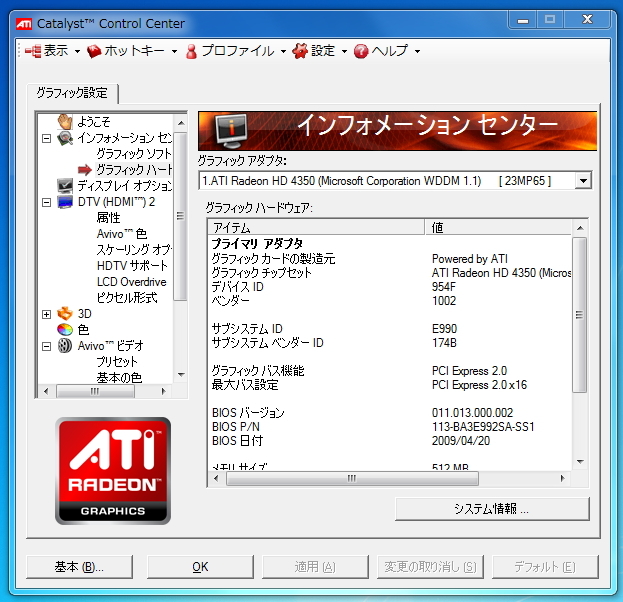Select グラフィック ハード tree item

point(134,170)
